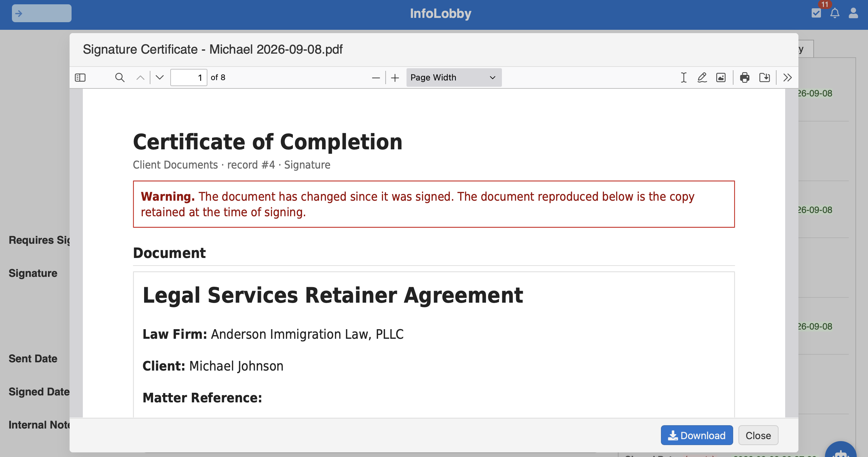The height and width of the screenshot is (457, 868).
Task: Zoom out with minus button
Action: [x=376, y=78]
